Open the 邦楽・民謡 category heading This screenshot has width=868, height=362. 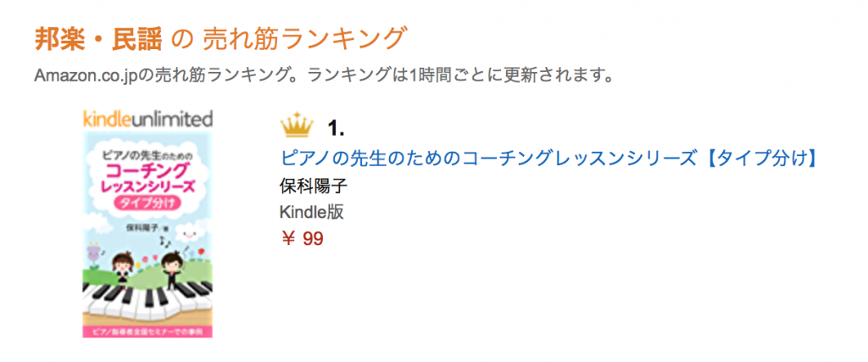(x=97, y=38)
